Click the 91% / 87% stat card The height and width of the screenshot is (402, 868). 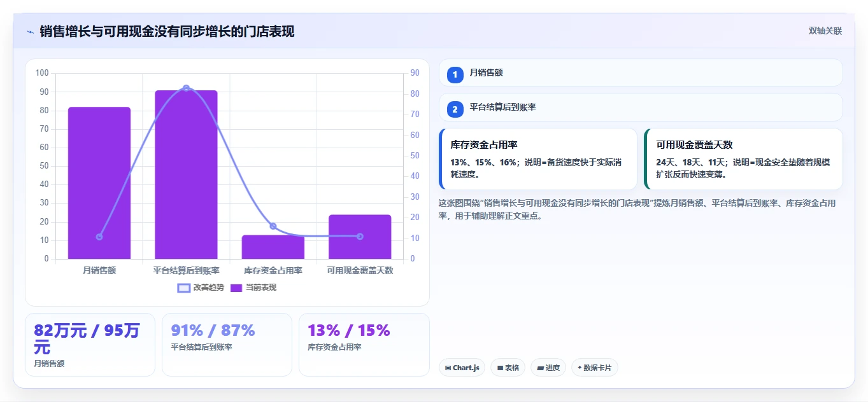pos(227,345)
